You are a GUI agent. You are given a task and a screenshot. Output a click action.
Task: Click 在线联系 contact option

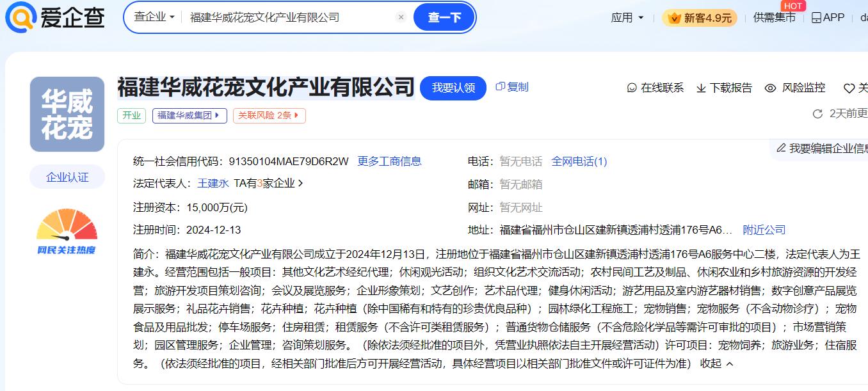point(655,88)
